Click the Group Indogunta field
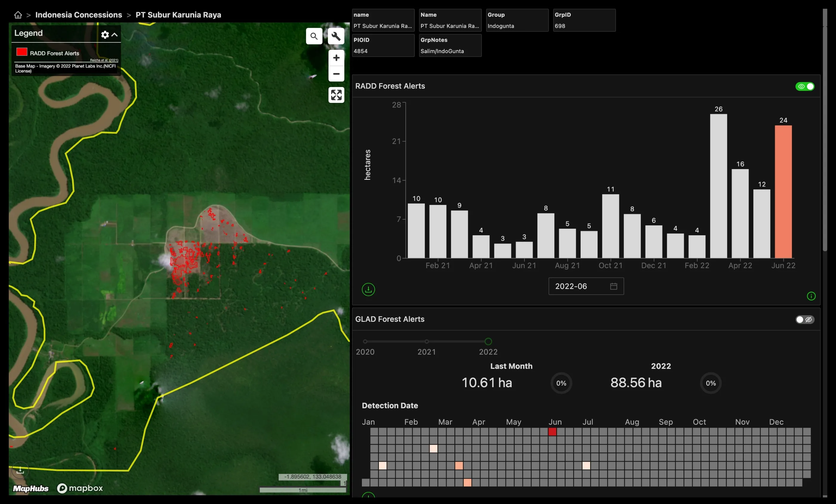 click(517, 20)
